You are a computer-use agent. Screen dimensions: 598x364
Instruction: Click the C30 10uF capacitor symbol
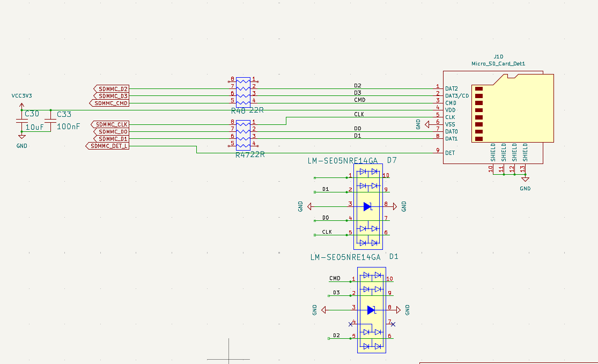[x=21, y=121]
